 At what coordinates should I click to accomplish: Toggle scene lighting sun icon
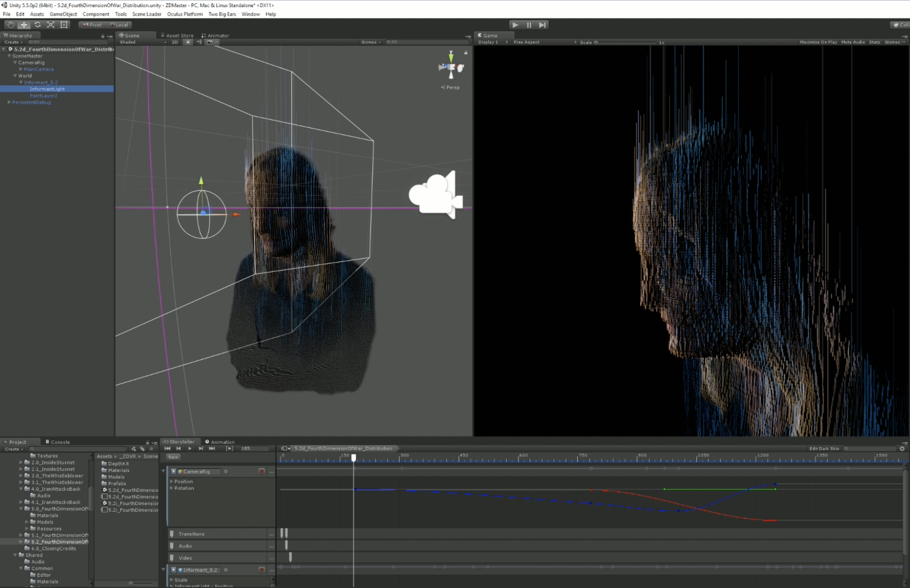(188, 42)
